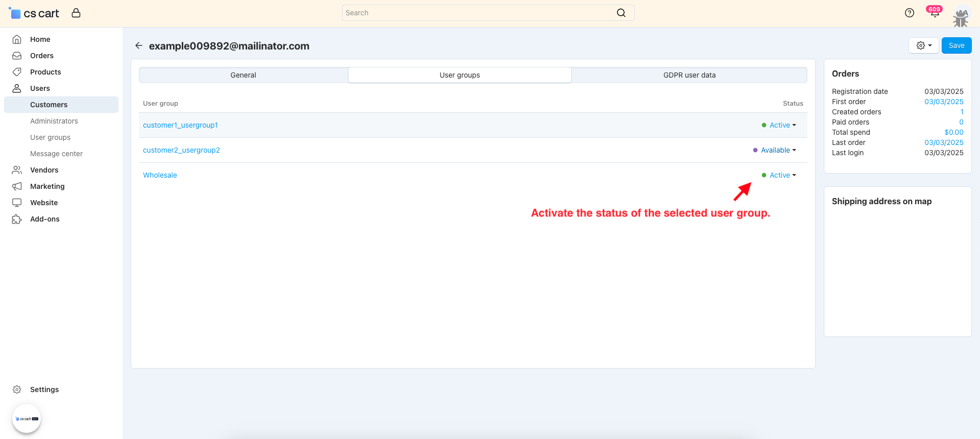Open the gear settings dropdown near Save
The image size is (980, 439).
point(923,45)
